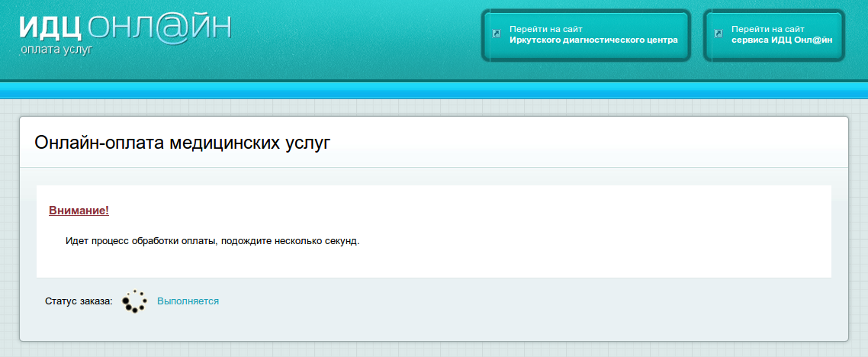Click the red Внимание! heading
Image resolution: width=868 pixels, height=357 pixels.
pyautogui.click(x=79, y=211)
